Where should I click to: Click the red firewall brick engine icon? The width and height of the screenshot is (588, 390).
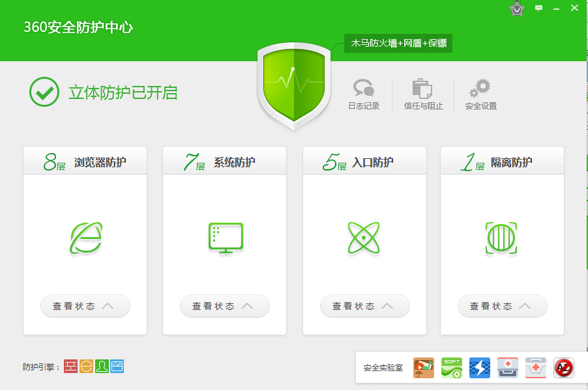pos(70,366)
